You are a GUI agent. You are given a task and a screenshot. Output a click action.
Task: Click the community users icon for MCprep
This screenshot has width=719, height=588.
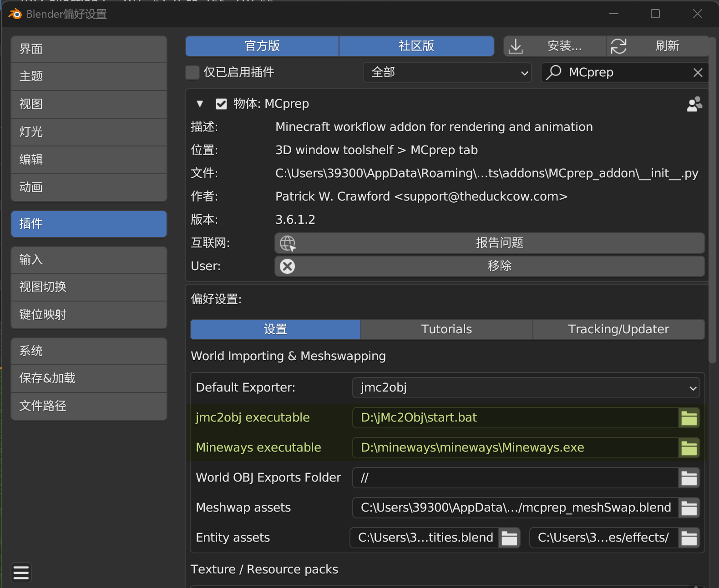pos(694,104)
